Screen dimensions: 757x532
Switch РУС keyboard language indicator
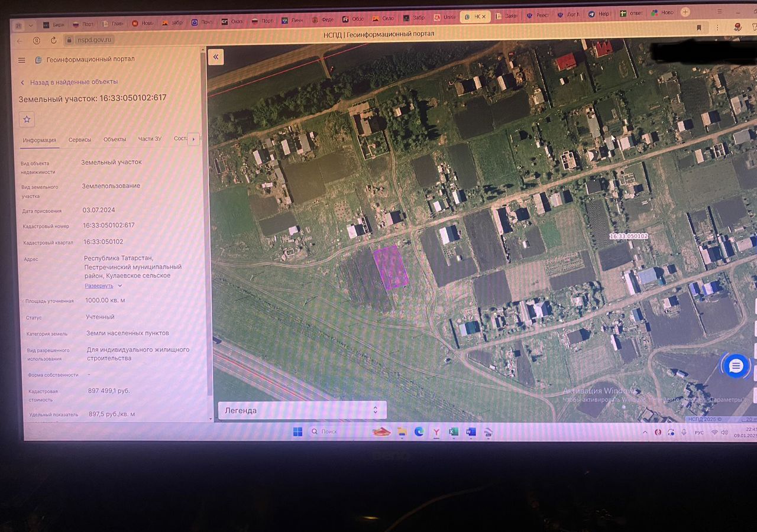click(x=699, y=433)
